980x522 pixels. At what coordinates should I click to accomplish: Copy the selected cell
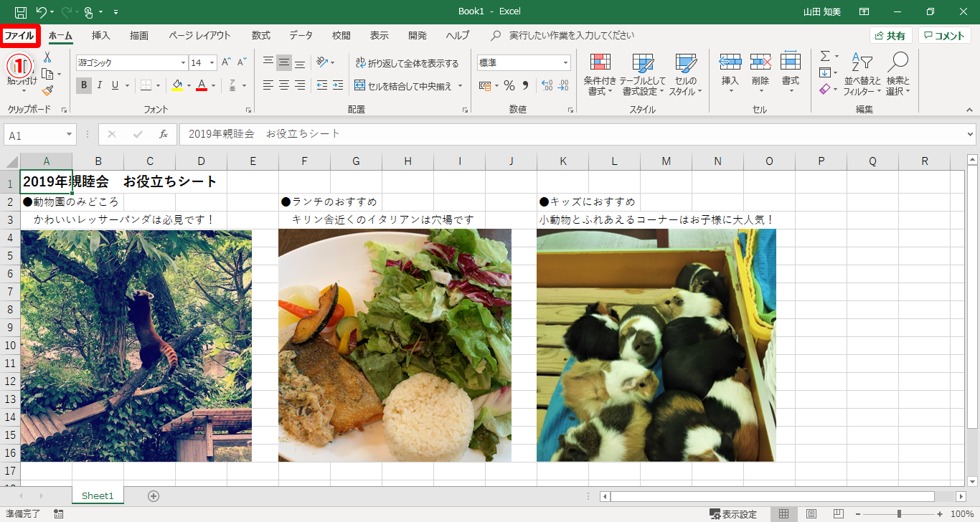pos(47,74)
